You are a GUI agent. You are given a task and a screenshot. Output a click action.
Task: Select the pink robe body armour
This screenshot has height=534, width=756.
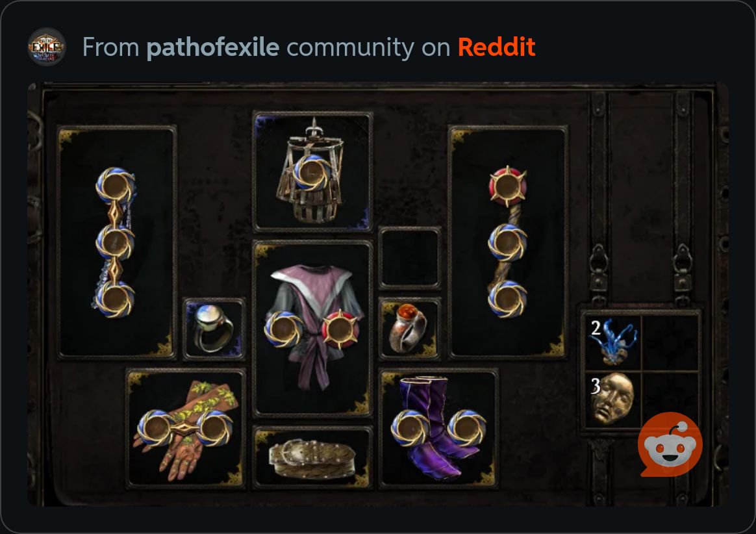coord(312,328)
